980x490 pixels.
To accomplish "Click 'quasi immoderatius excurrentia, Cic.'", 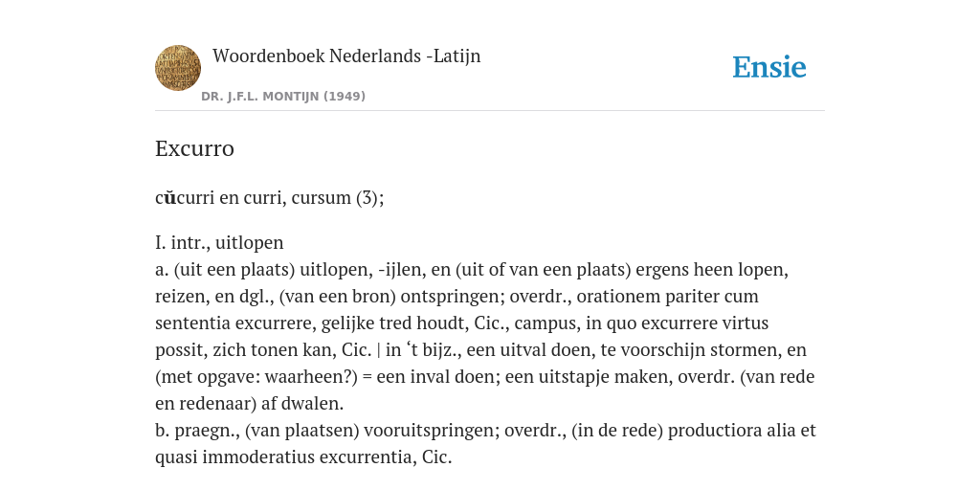I will (303, 457).
